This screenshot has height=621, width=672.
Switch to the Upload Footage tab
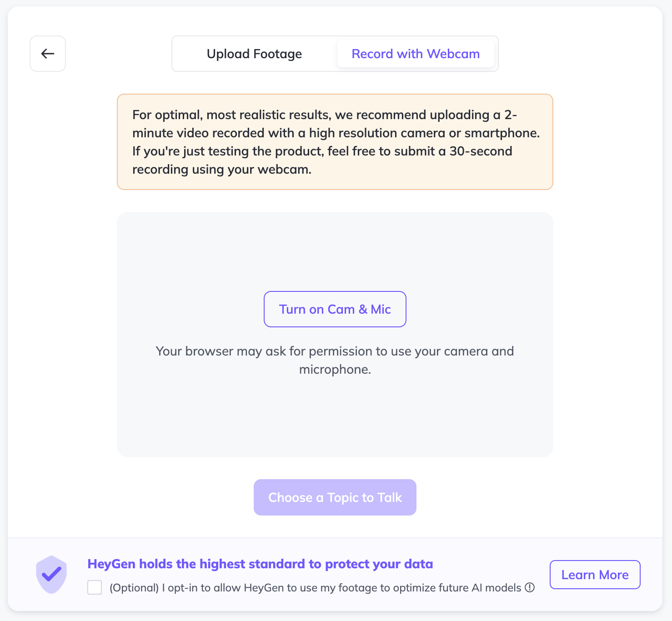click(x=254, y=54)
